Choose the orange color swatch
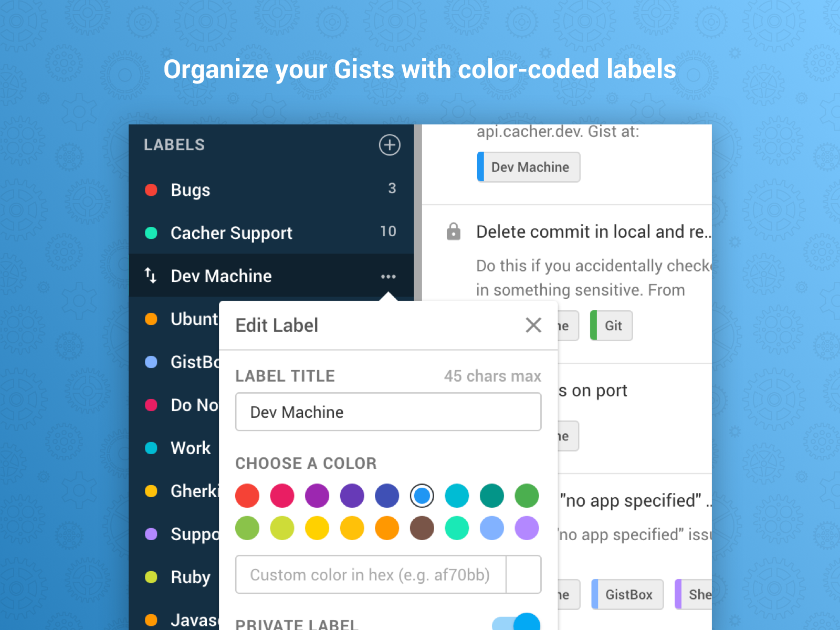The image size is (840, 630). [387, 528]
